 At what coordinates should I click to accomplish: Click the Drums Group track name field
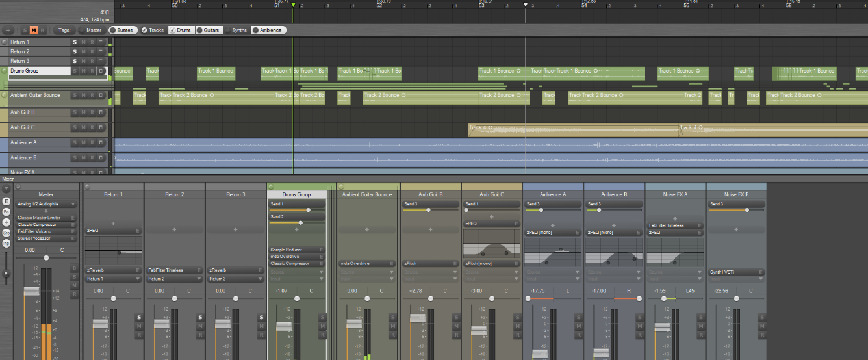point(40,71)
